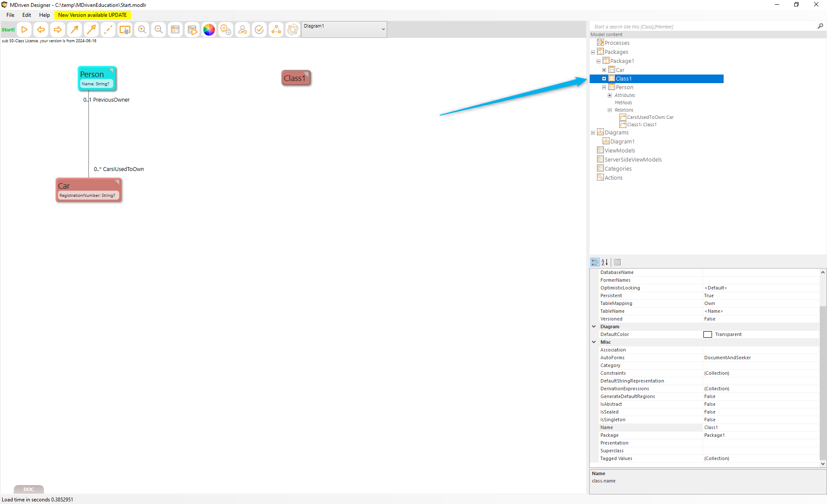Click the zoom out magnifier icon
This screenshot has height=504, width=827.
tap(159, 30)
